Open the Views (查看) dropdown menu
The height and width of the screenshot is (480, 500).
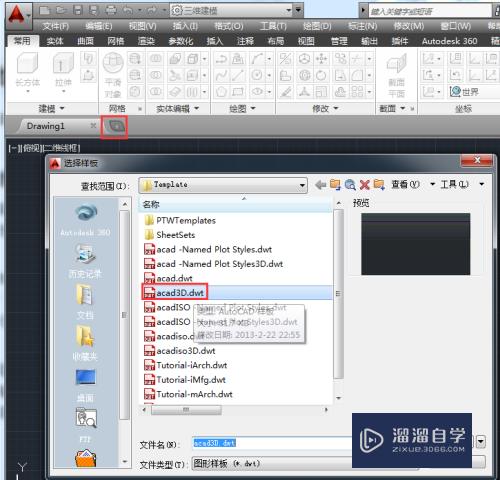413,184
